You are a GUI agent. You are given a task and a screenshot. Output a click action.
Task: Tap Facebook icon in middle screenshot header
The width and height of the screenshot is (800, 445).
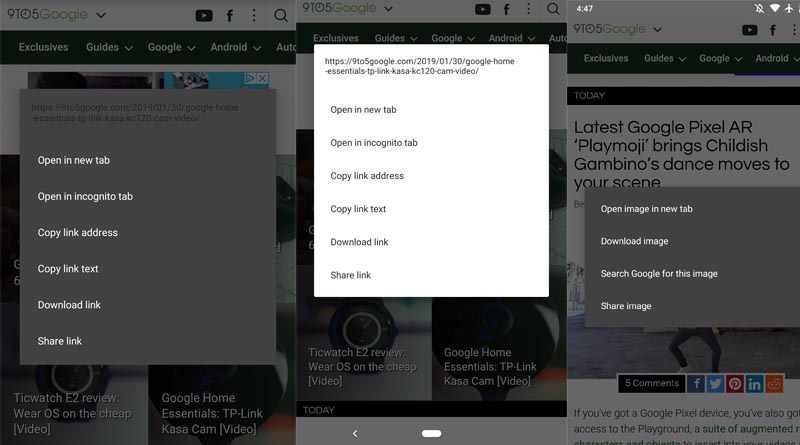point(506,9)
